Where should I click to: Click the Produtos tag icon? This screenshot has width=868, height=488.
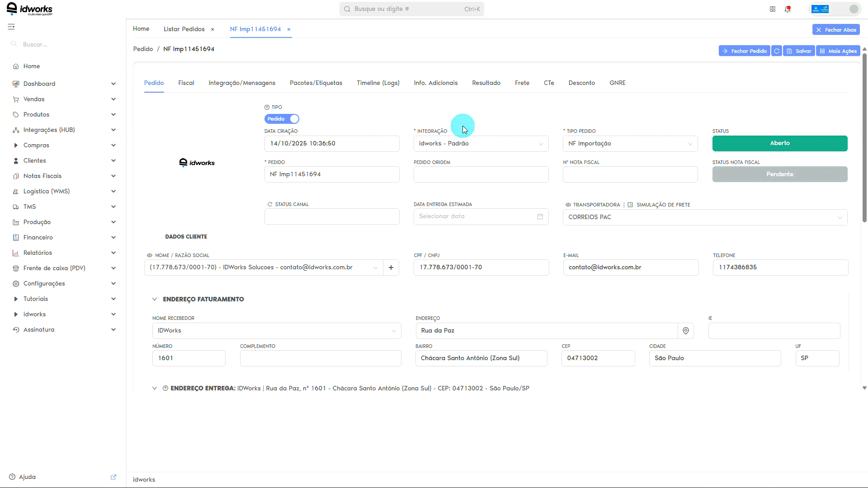click(x=16, y=115)
